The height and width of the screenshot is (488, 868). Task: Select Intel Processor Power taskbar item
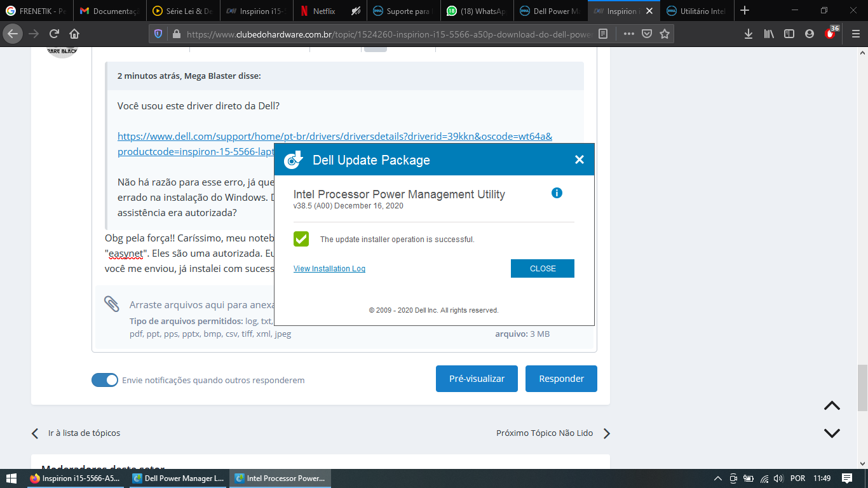click(x=280, y=478)
